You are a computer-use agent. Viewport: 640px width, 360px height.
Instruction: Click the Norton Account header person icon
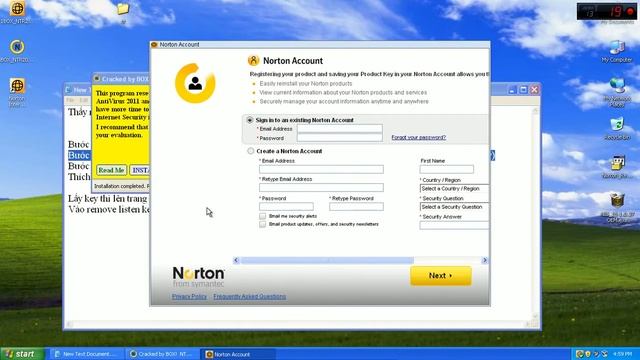pos(253,60)
